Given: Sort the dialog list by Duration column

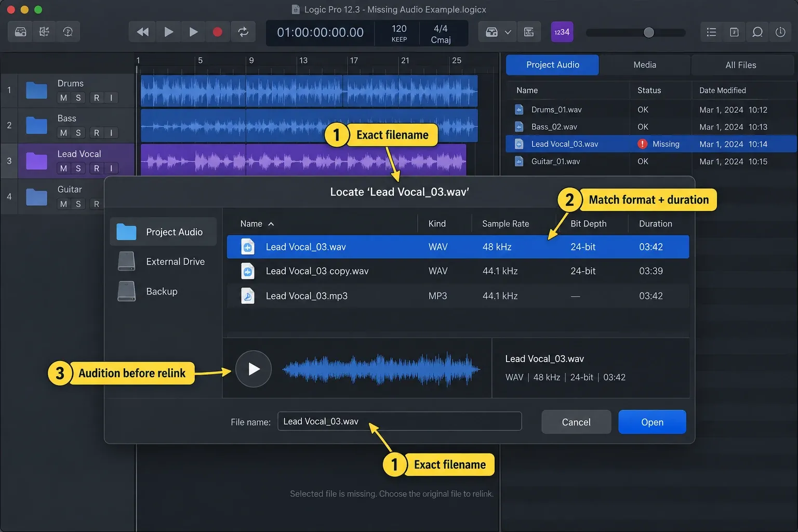Looking at the screenshot, I should pyautogui.click(x=655, y=224).
